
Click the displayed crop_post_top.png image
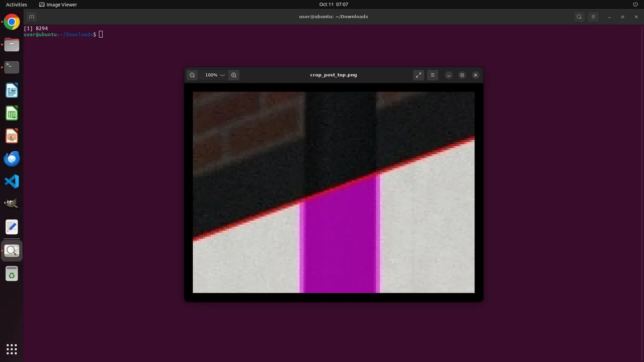(x=334, y=192)
